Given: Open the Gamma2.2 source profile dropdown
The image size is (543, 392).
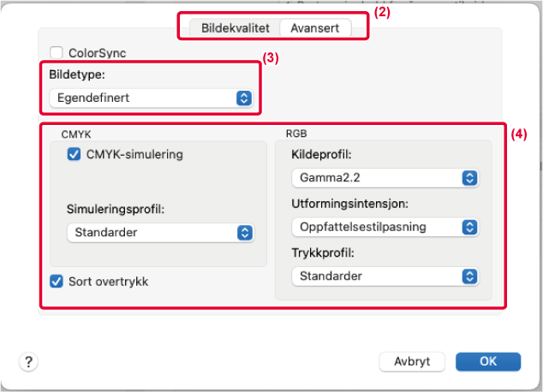Looking at the screenshot, I should [385, 178].
